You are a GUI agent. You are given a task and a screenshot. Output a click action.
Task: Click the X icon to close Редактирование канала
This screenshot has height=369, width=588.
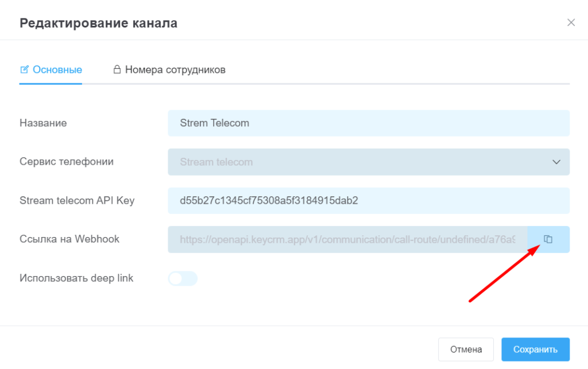point(571,22)
